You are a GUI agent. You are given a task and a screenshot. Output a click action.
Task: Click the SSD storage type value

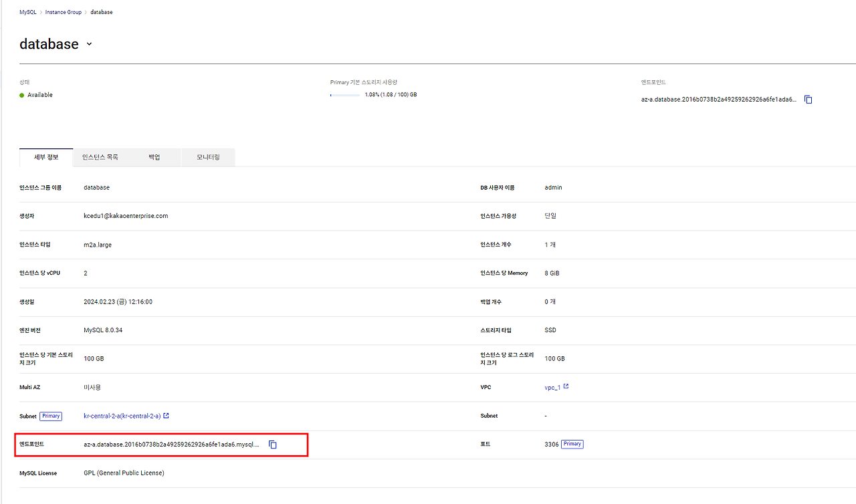(x=550, y=330)
